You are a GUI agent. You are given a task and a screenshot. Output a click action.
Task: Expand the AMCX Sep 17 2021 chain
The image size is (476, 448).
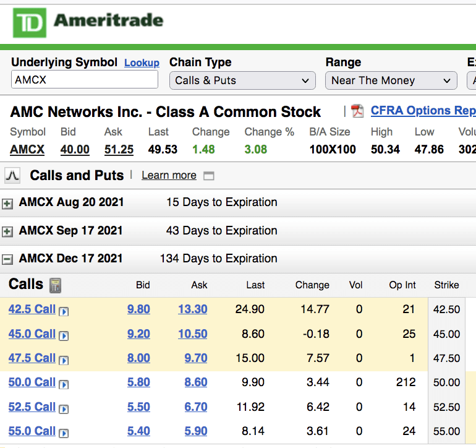tap(7, 231)
